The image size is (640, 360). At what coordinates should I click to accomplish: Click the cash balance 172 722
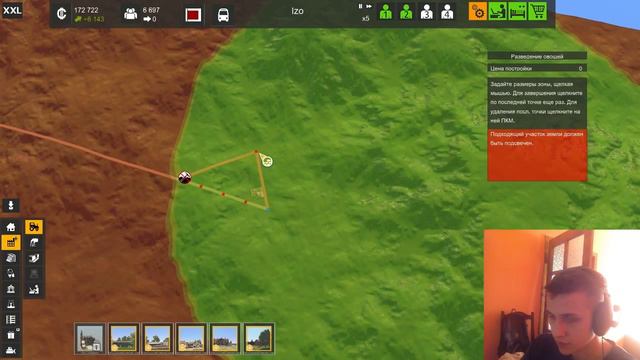coord(86,10)
